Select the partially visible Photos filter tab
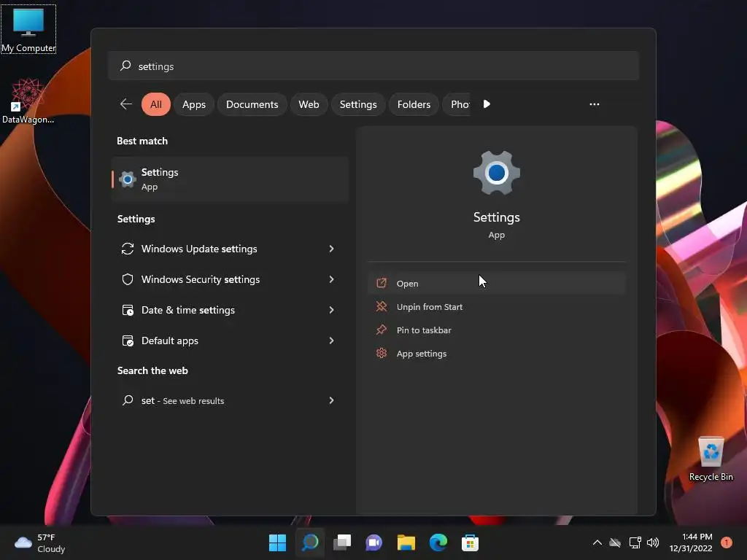This screenshot has width=747, height=560. point(457,104)
